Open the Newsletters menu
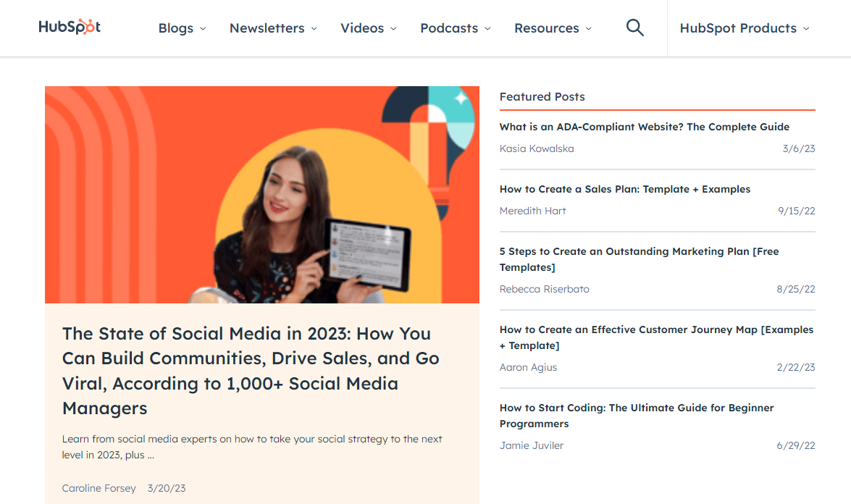This screenshot has height=504, width=851. (273, 28)
